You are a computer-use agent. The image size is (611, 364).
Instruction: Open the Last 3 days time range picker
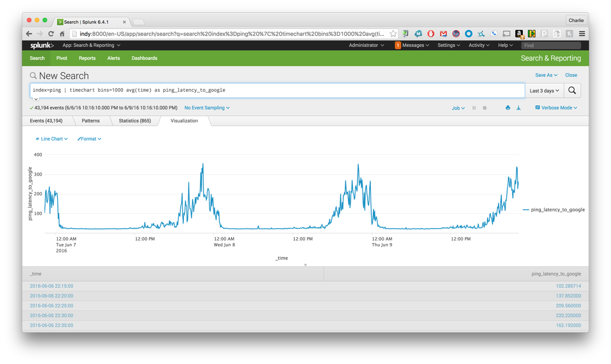544,91
